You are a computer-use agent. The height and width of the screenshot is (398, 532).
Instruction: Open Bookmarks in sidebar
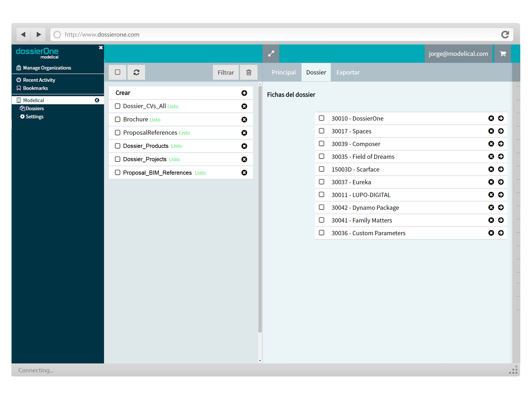coord(32,88)
